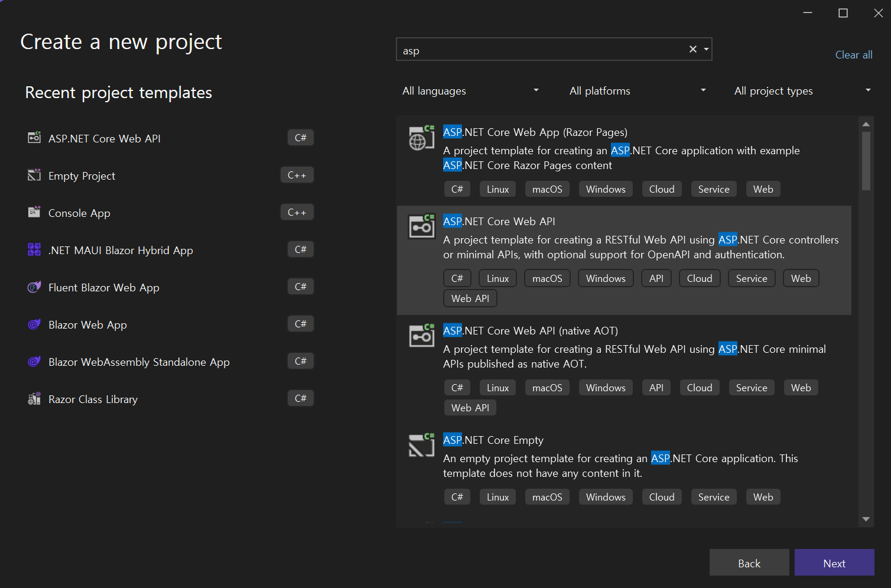Click the Web API tag in the native AOT template

(x=470, y=408)
